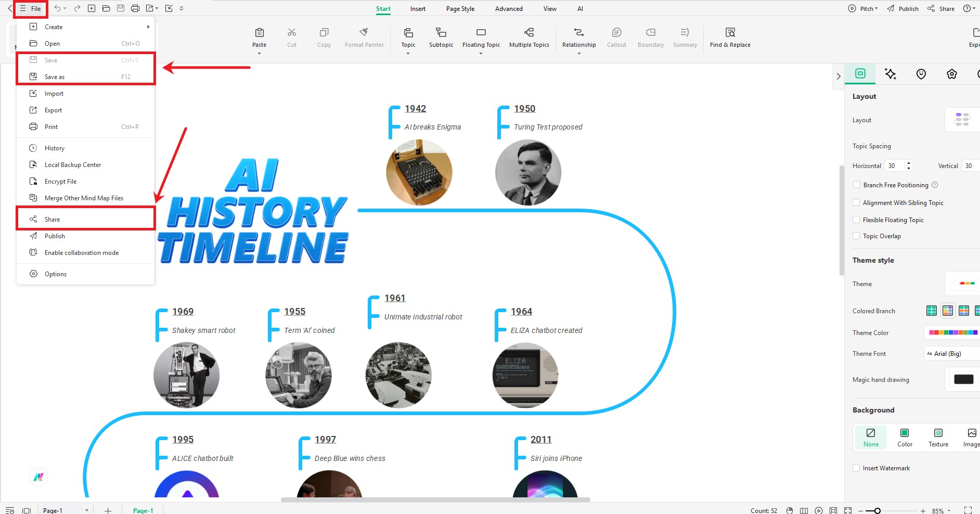The width and height of the screenshot is (980, 514).
Task: Enter fullscreen using status bar corner icon
Action: tap(968, 510)
